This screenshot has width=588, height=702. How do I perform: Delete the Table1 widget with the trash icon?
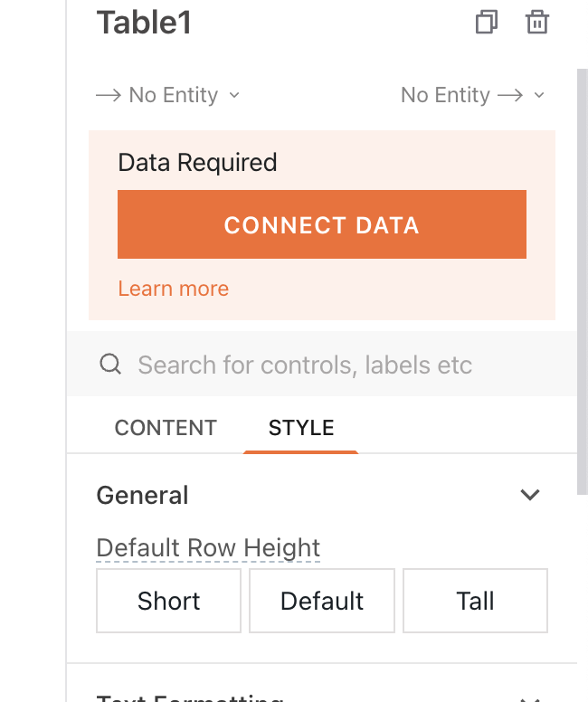click(x=537, y=23)
